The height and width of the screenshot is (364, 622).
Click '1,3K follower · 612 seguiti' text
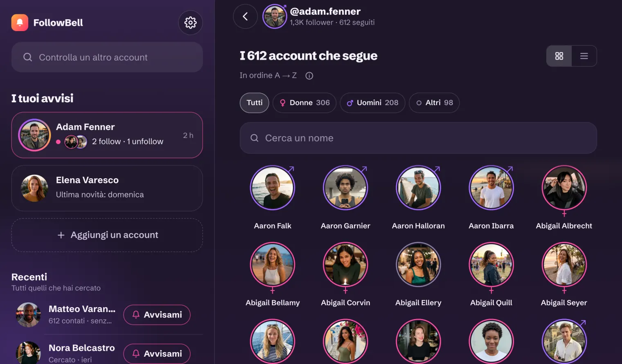pyautogui.click(x=332, y=22)
